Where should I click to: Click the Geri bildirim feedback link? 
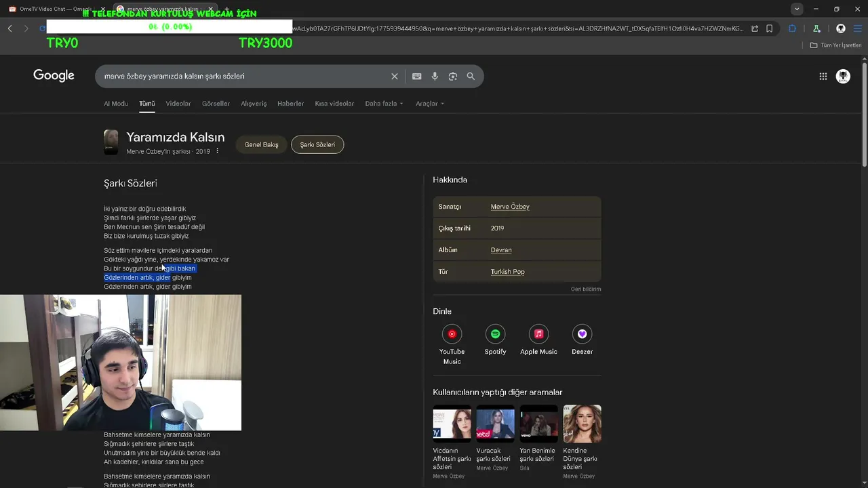click(586, 289)
